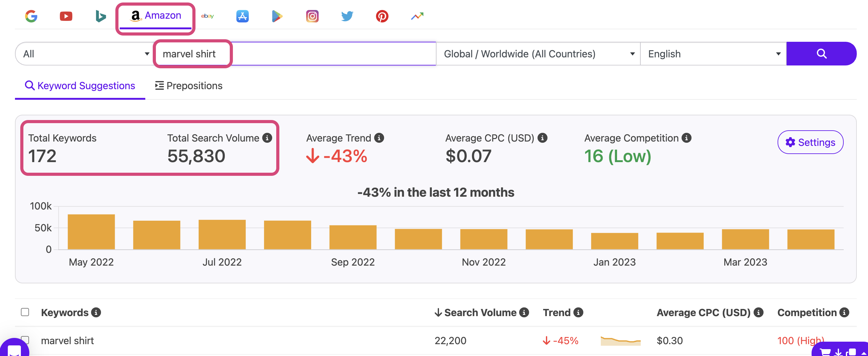Toggle the select-all keywords checkbox
868x356 pixels.
pyautogui.click(x=25, y=312)
